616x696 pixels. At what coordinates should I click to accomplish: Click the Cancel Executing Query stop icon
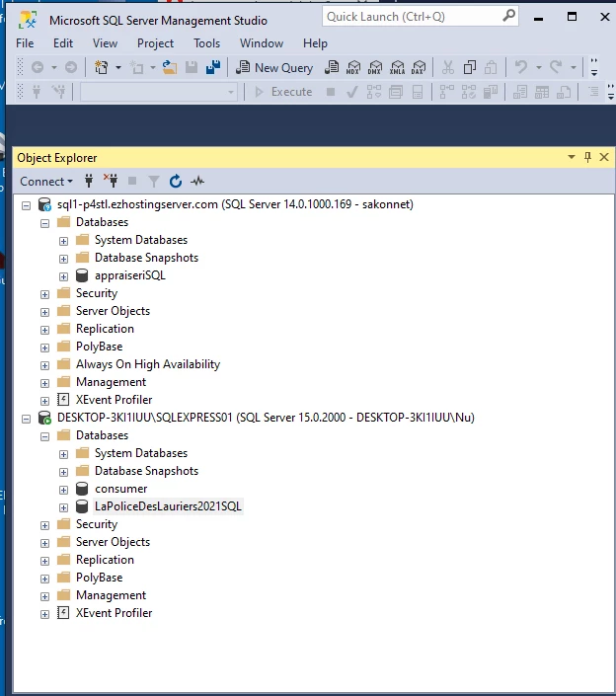coord(331,92)
